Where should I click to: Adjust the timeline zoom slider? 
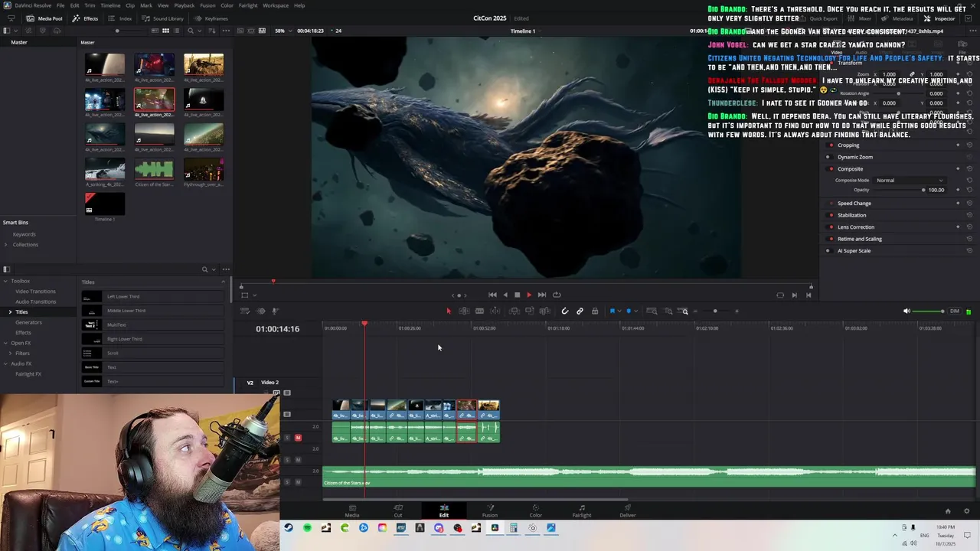pyautogui.click(x=715, y=311)
